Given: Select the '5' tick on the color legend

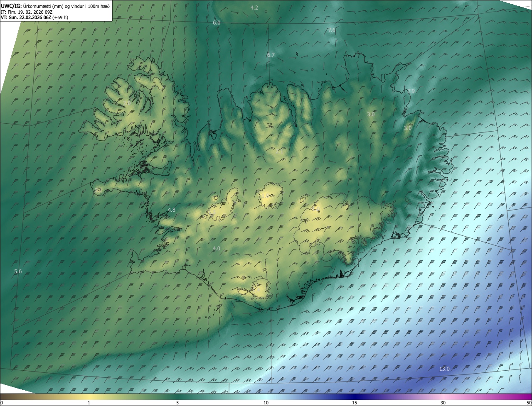Looking at the screenshot, I should pos(177,403).
